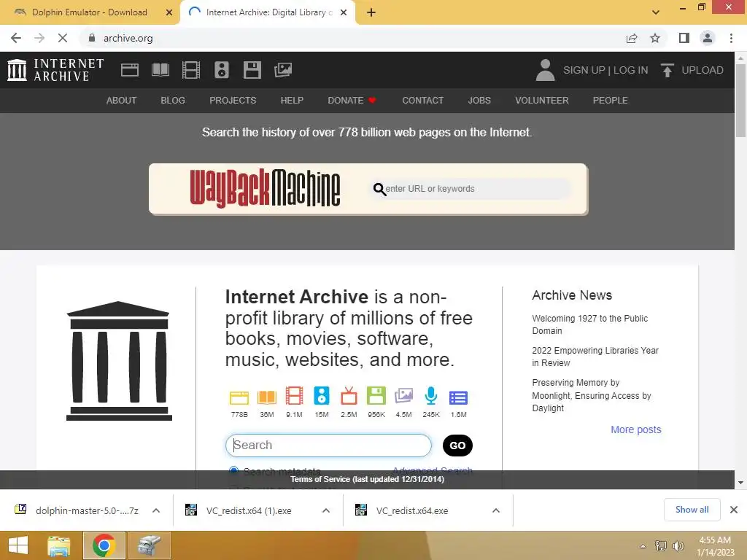The width and height of the screenshot is (747, 560).
Task: Open JOBS in Archive menu
Action: tap(479, 101)
